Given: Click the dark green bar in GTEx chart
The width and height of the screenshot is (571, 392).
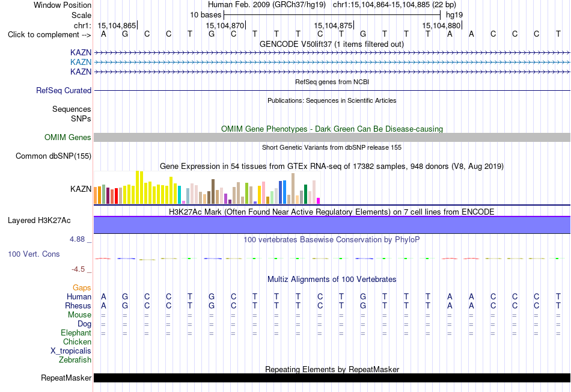Looking at the screenshot, I should coord(305,194).
